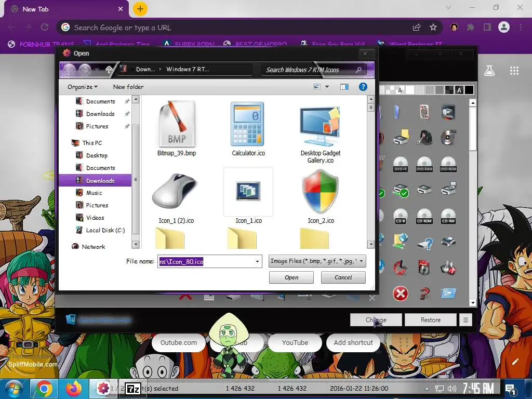Choose the black background swatch
This screenshot has width=532, height=399.
tap(469, 90)
